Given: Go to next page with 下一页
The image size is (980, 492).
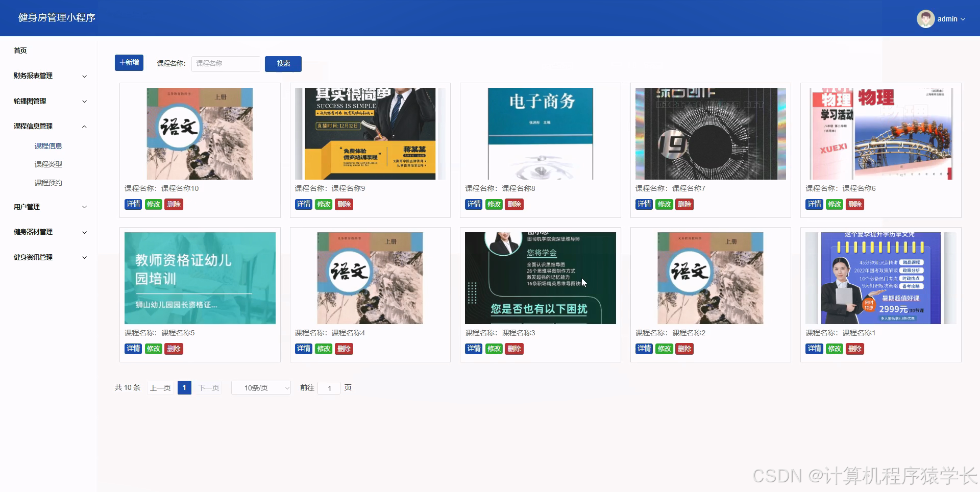Looking at the screenshot, I should (208, 388).
